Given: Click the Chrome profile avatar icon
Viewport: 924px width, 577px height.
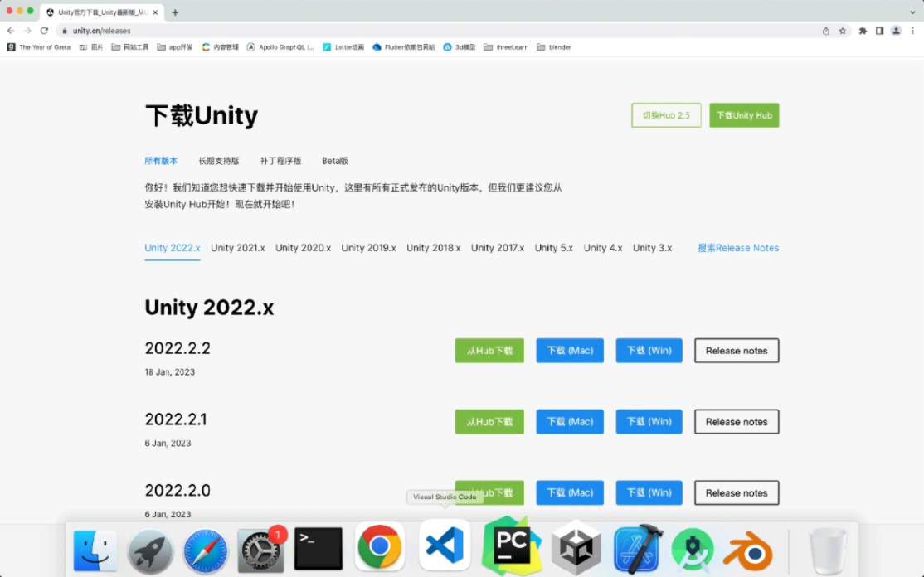Looking at the screenshot, I should pyautogui.click(x=896, y=30).
